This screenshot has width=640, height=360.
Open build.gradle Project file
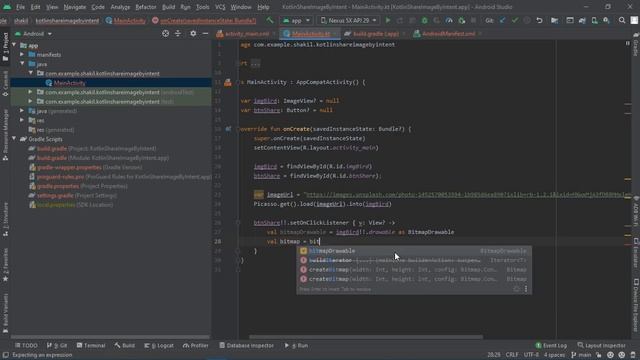(92, 149)
